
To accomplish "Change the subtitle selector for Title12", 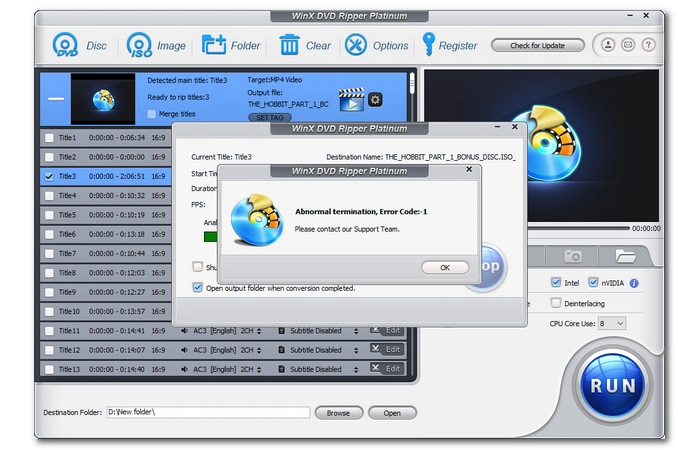I will [x=356, y=350].
